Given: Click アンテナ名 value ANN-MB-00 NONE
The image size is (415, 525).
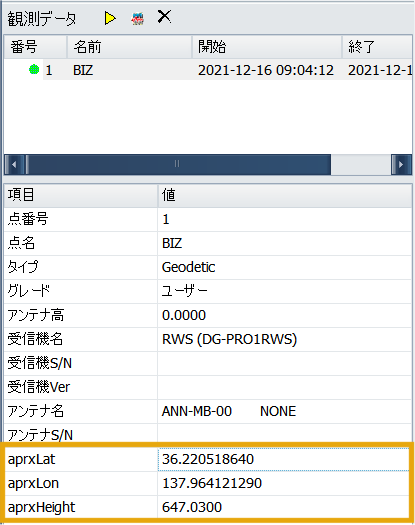Looking at the screenshot, I should 229,411.
